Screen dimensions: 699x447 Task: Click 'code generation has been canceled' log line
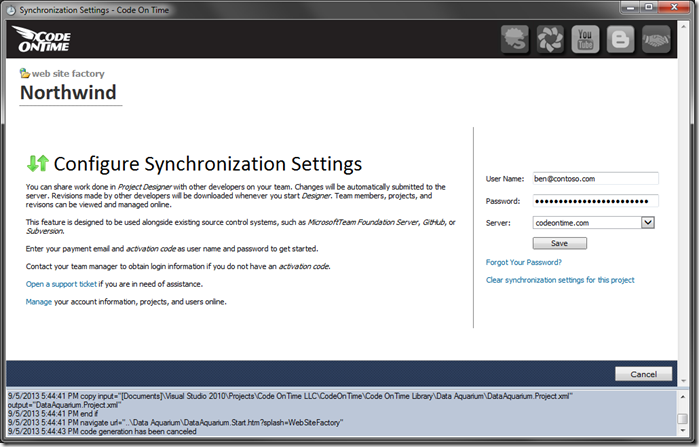tap(102, 431)
